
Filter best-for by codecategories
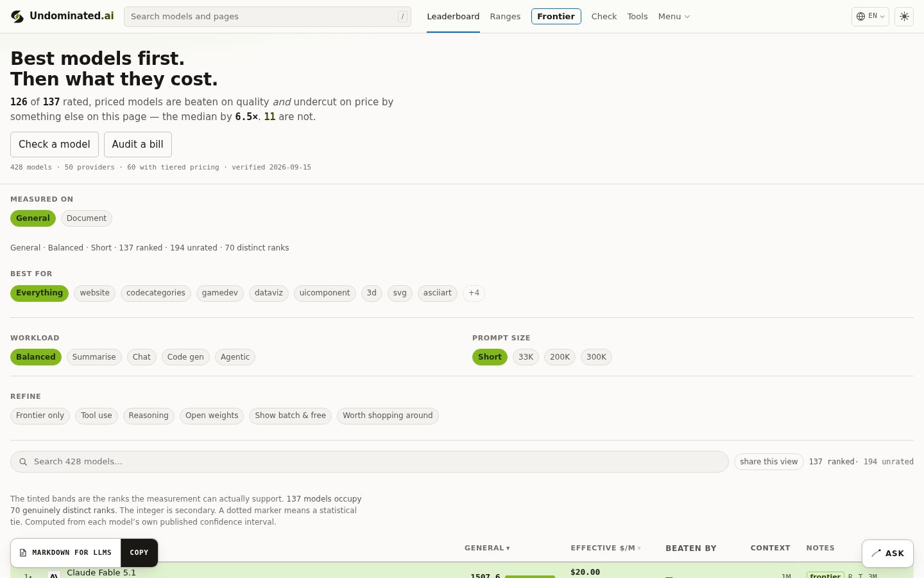click(x=156, y=293)
